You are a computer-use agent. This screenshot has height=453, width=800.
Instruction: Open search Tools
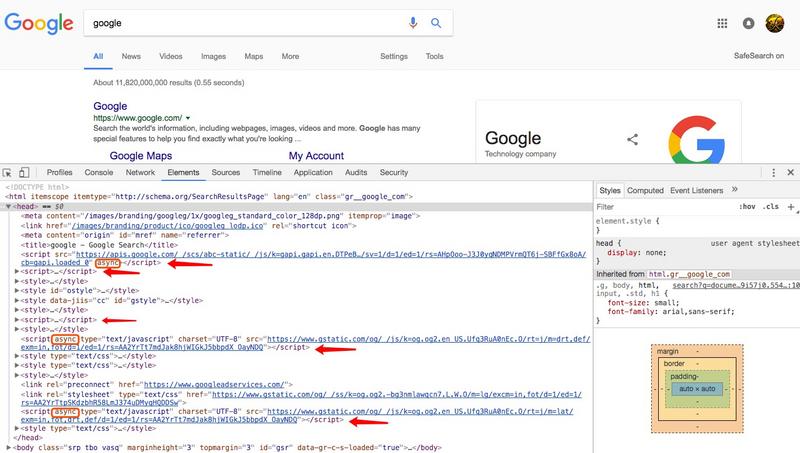434,56
